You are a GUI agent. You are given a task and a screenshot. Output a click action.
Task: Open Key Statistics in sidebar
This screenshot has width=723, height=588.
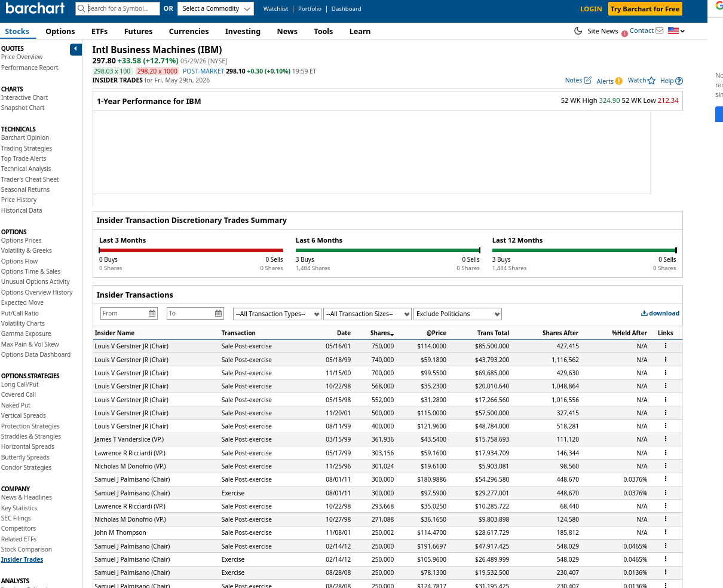(x=19, y=508)
